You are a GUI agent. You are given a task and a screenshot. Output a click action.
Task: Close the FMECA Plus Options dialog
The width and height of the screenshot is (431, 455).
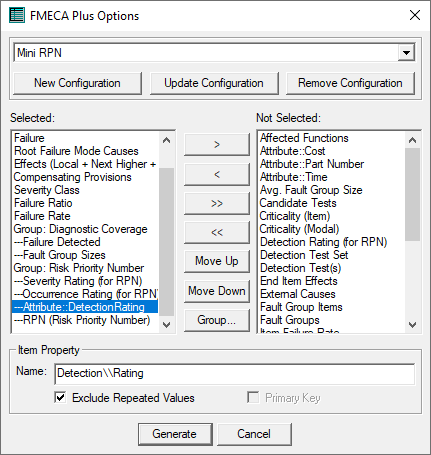pos(415,15)
